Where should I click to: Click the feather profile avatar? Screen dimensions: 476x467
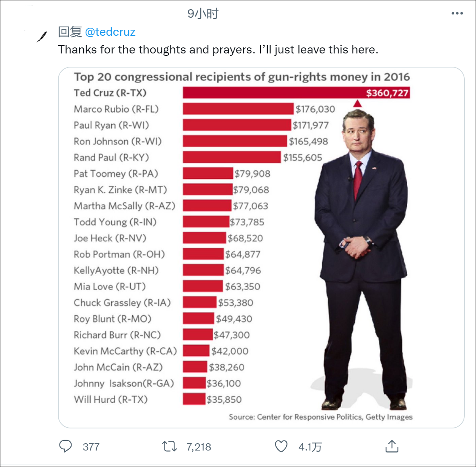point(41,37)
